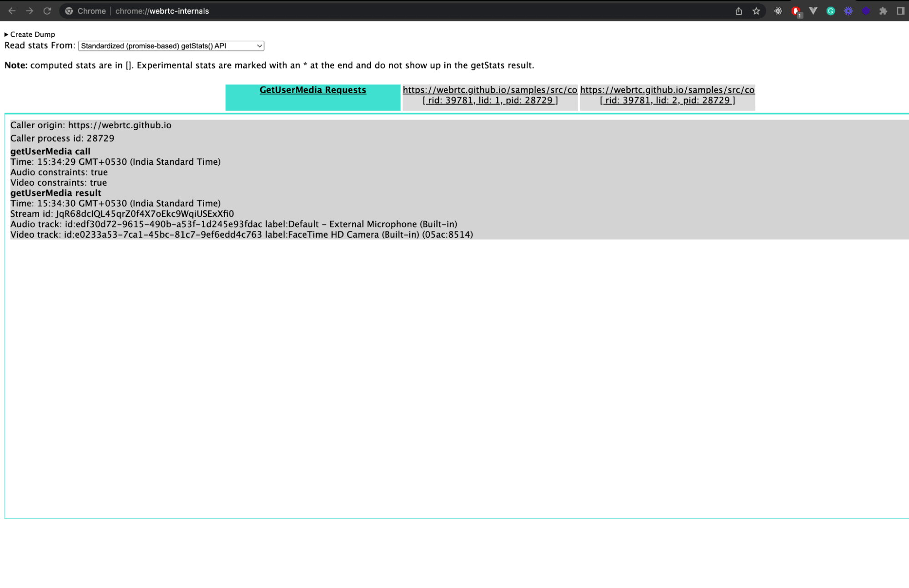Select the GetUserMedia Requests tab
The image size is (909, 588).
click(313, 90)
